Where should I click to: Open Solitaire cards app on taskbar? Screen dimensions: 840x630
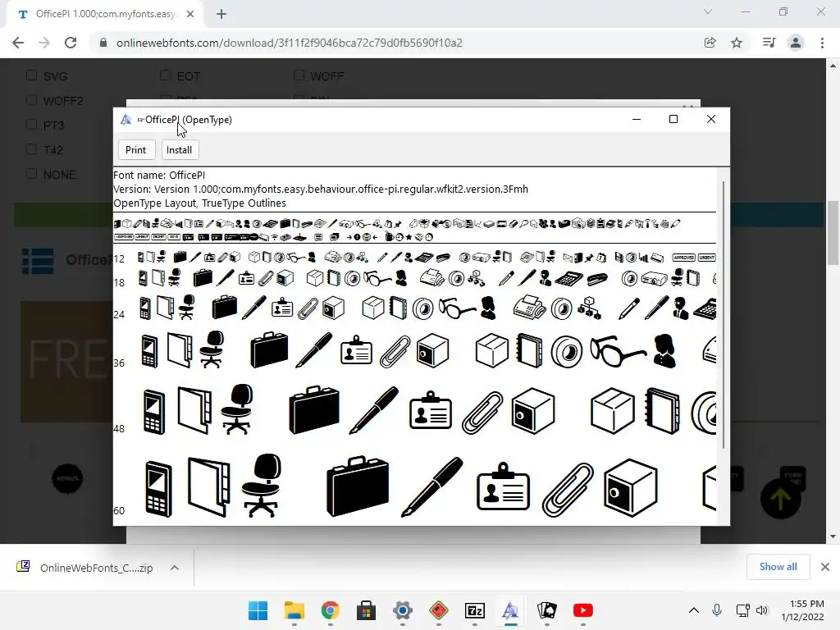(547, 610)
